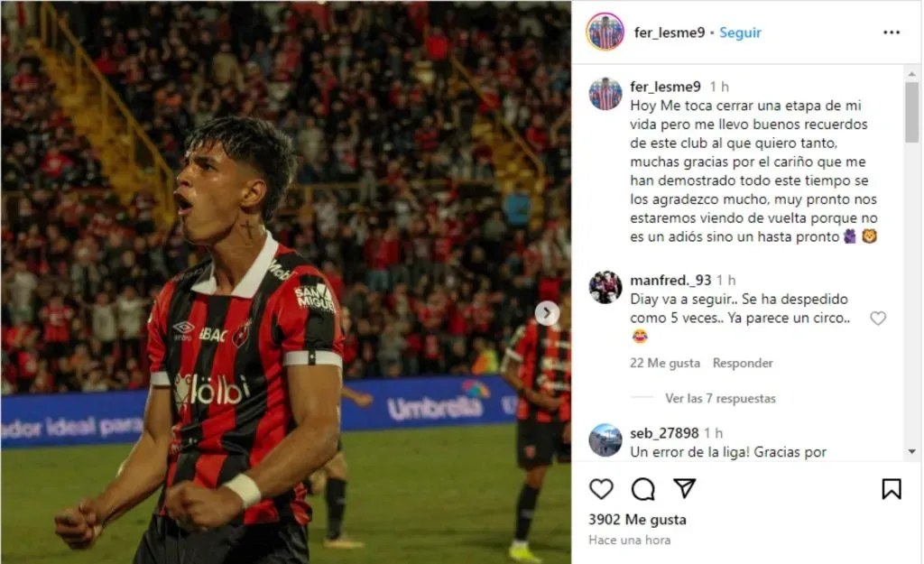
Task: Share the post via paper plane icon
Action: tap(685, 488)
